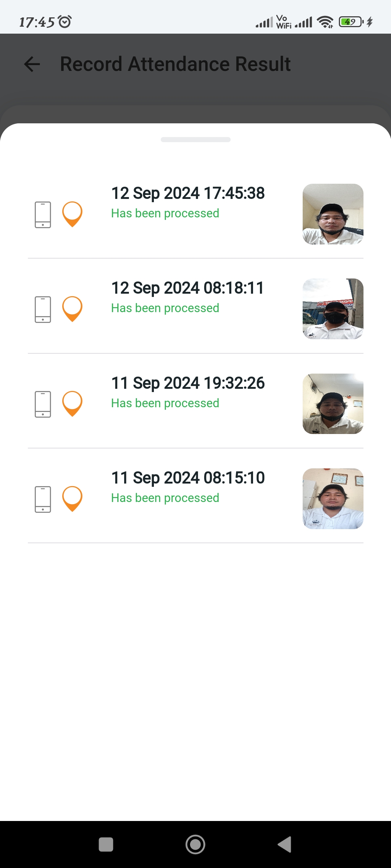391x868 pixels.
Task: Open attendance photo from 11 Sep 08:15:10
Action: click(x=333, y=499)
